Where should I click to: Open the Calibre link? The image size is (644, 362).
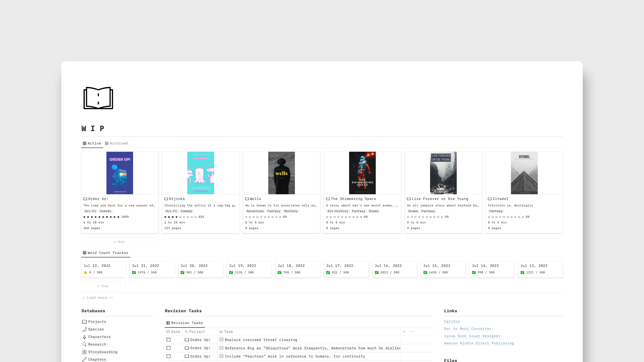[x=452, y=321]
